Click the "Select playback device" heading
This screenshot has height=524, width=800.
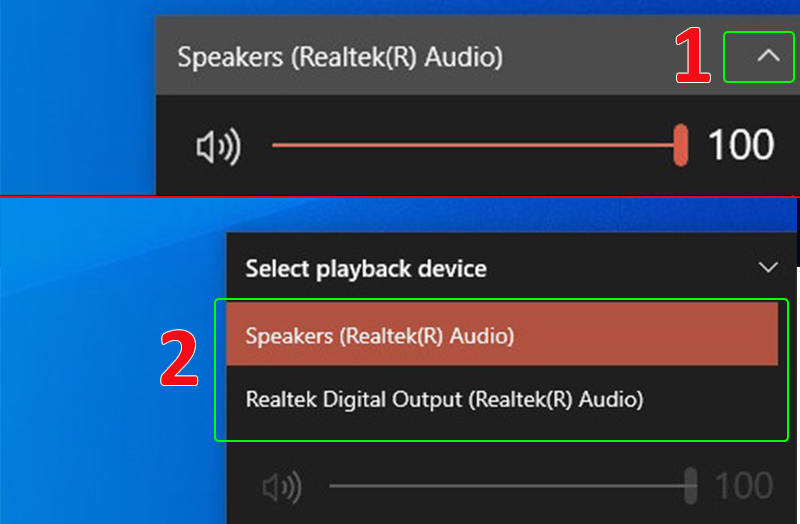366,268
